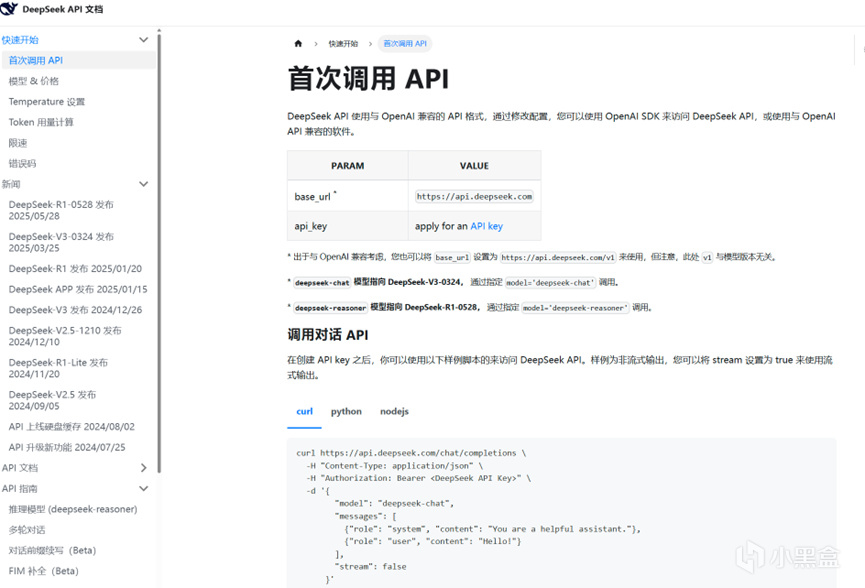Collapse the API 指南 section chevron

tap(143, 489)
